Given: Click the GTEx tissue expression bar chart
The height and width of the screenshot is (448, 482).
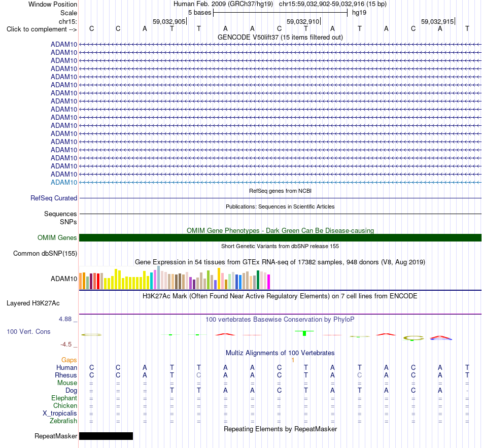Looking at the screenshot, I should (175, 278).
